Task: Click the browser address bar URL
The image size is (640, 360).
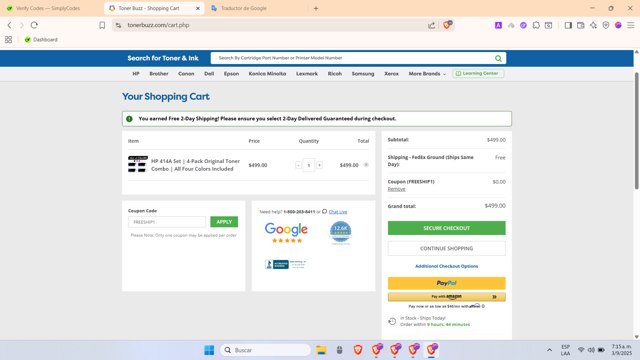Action: click(158, 25)
